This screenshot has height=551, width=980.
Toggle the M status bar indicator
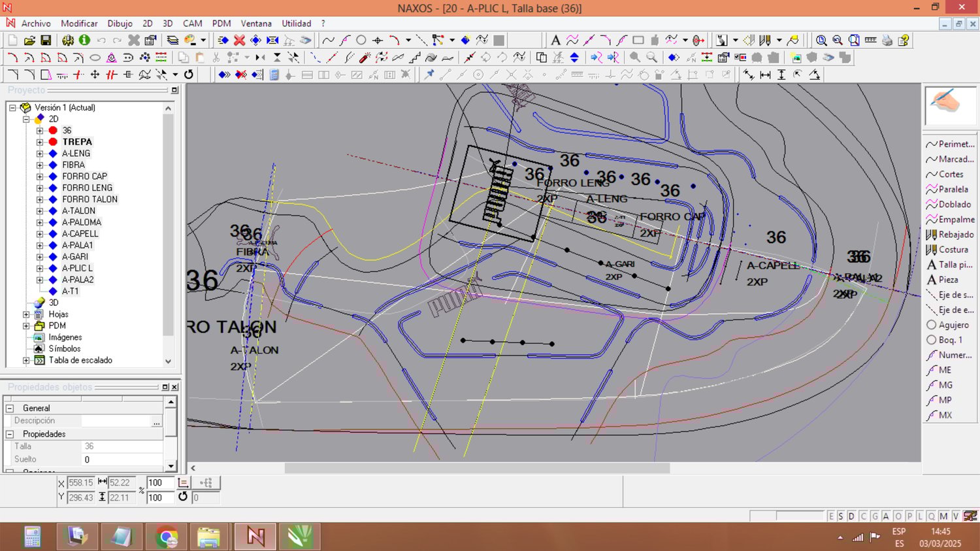coord(943,516)
